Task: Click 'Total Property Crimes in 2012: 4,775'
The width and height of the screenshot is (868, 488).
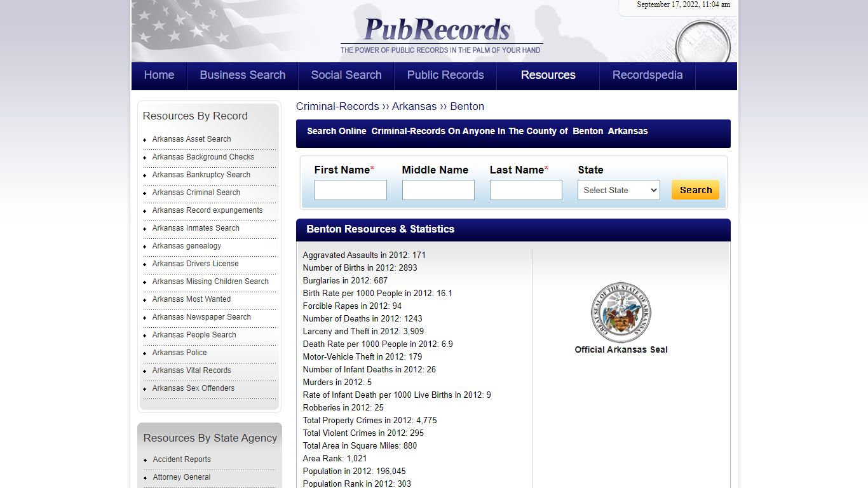Action: pyautogui.click(x=370, y=420)
